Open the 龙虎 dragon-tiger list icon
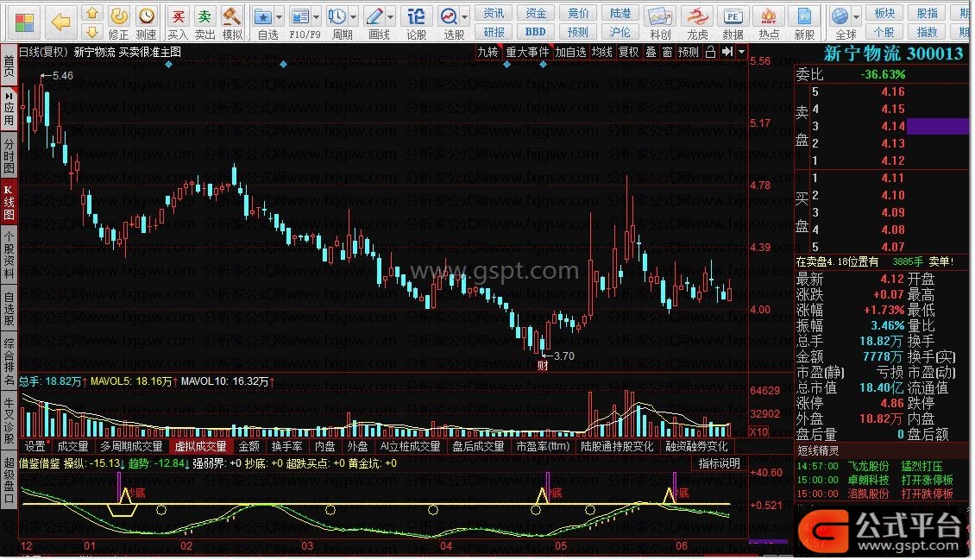The image size is (975, 560). (x=697, y=23)
